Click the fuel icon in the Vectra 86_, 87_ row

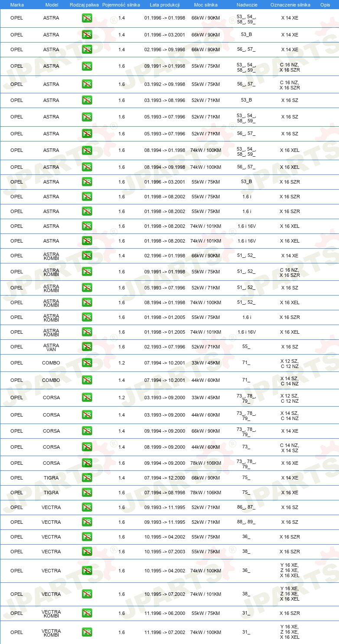[87, 507]
